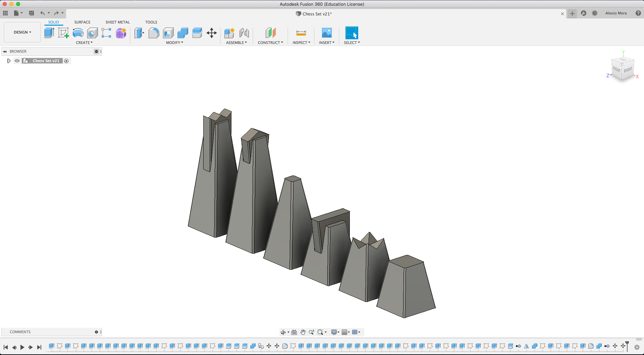
Task: Open the Combine tool
Action: pyautogui.click(x=183, y=33)
